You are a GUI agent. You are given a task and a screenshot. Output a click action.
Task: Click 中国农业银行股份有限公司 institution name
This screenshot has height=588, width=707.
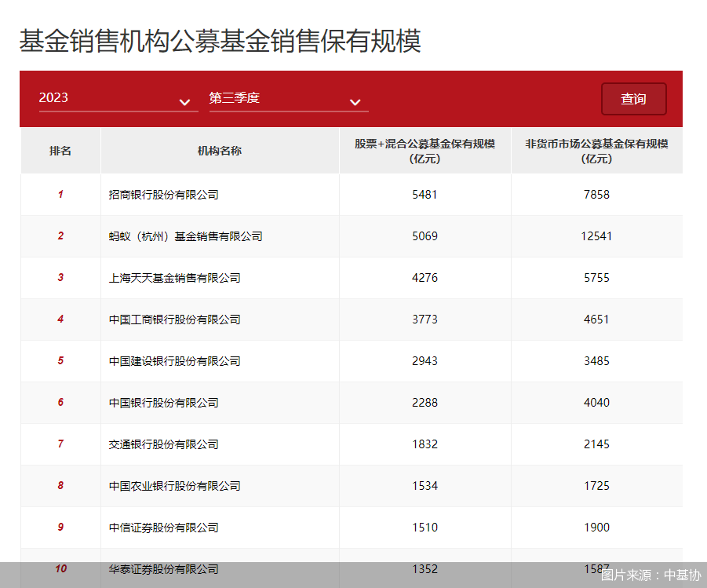coord(175,486)
